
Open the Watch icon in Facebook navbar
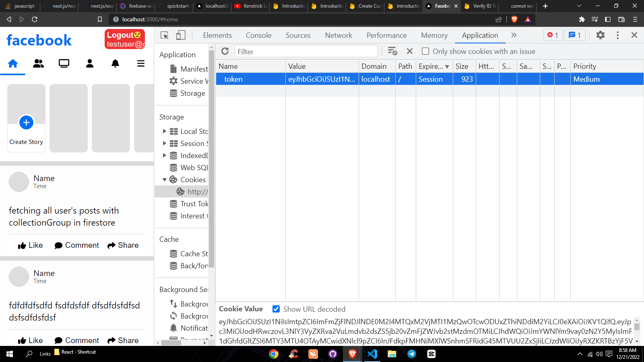(64, 63)
